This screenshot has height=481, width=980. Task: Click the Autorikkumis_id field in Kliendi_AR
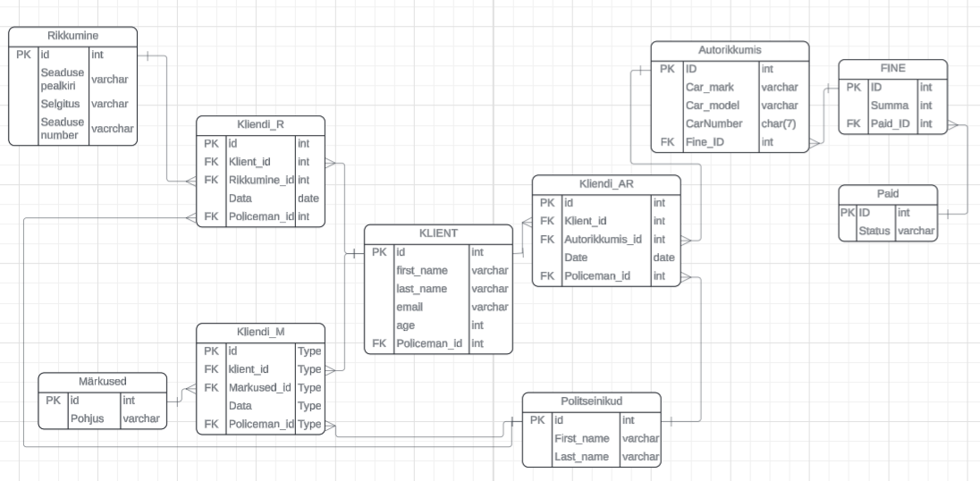(604, 239)
